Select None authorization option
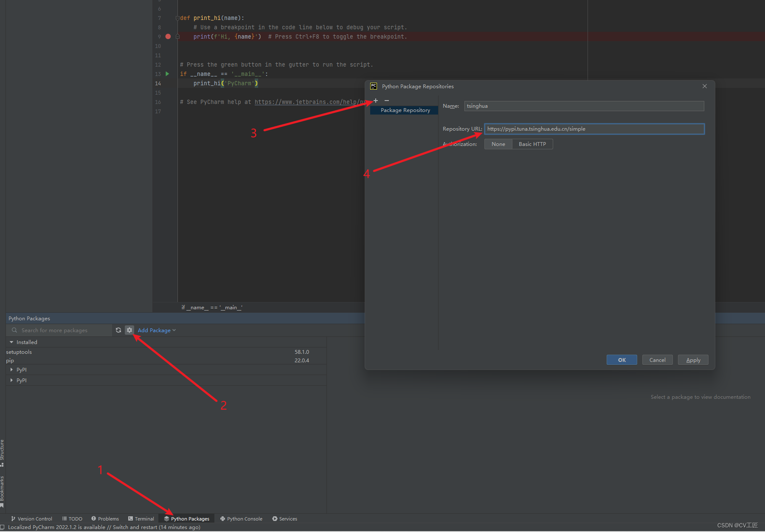 click(x=498, y=144)
